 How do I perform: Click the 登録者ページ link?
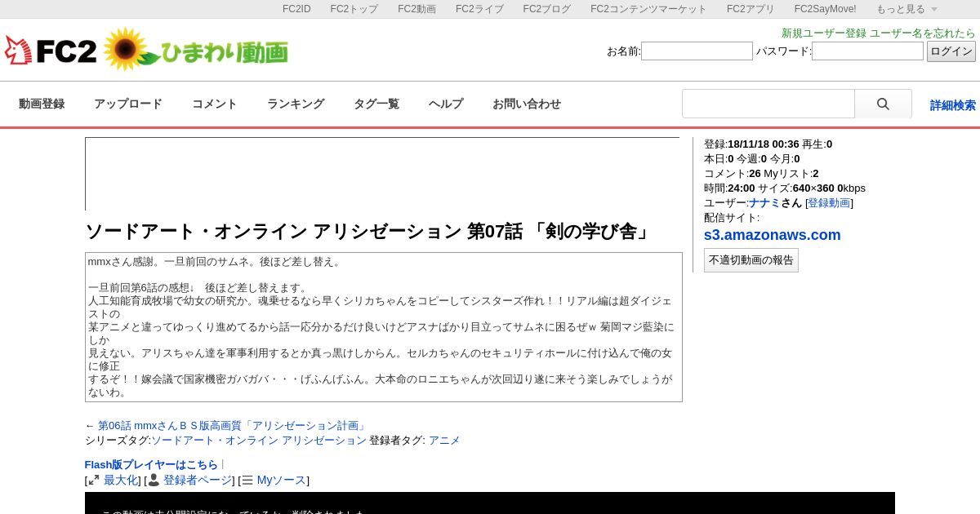[198, 481]
